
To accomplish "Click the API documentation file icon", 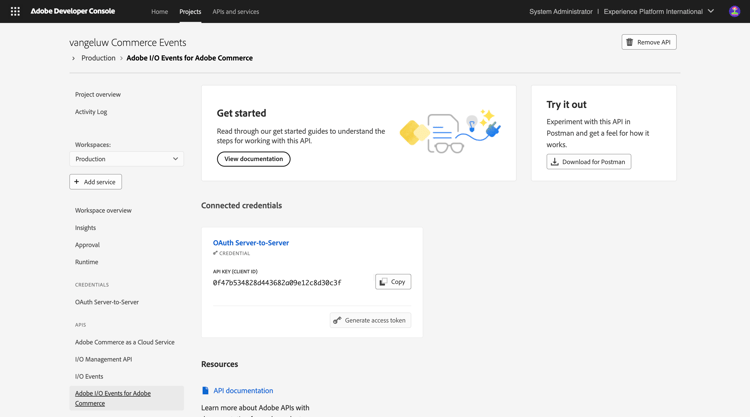I will coord(205,391).
